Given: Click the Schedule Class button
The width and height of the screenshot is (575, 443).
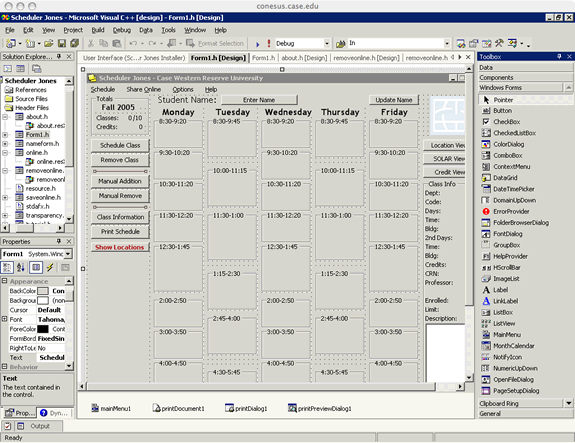Looking at the screenshot, I should point(120,145).
